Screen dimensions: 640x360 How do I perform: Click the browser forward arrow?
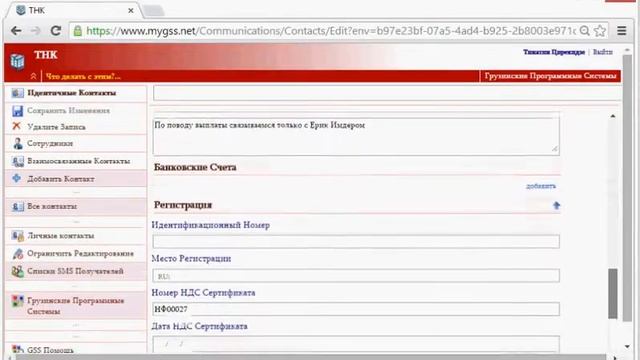pos(36,31)
